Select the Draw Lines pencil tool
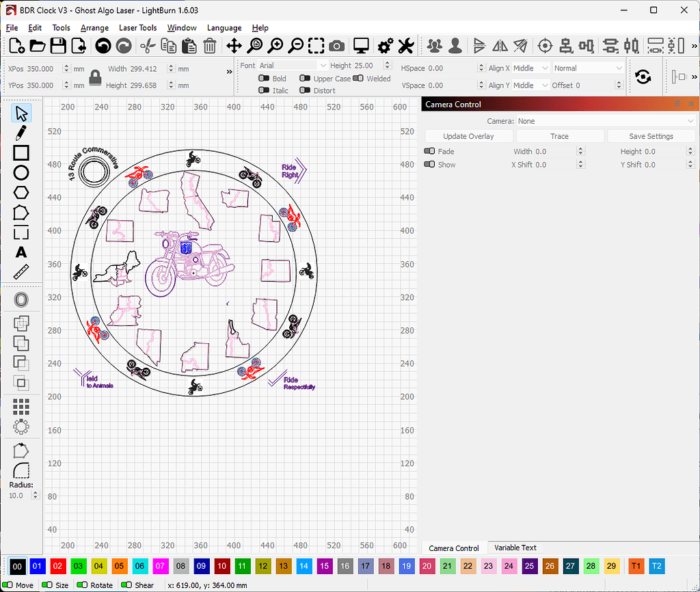Screen dimensions: 700x592 click(x=21, y=133)
